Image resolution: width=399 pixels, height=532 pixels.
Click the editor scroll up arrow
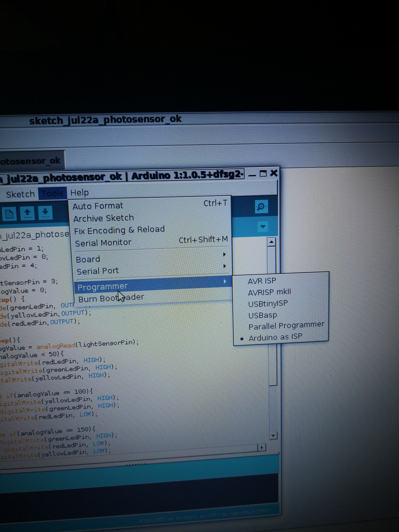[271, 242]
